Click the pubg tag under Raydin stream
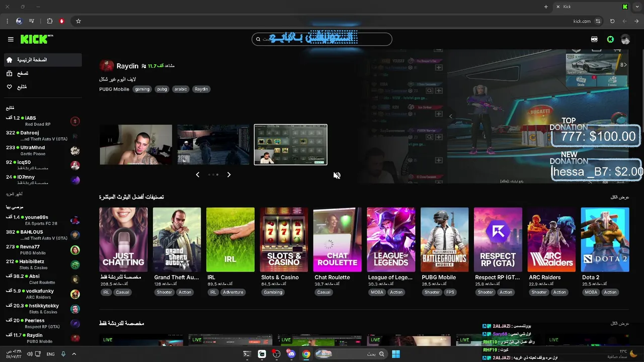644x362 pixels. (162, 89)
